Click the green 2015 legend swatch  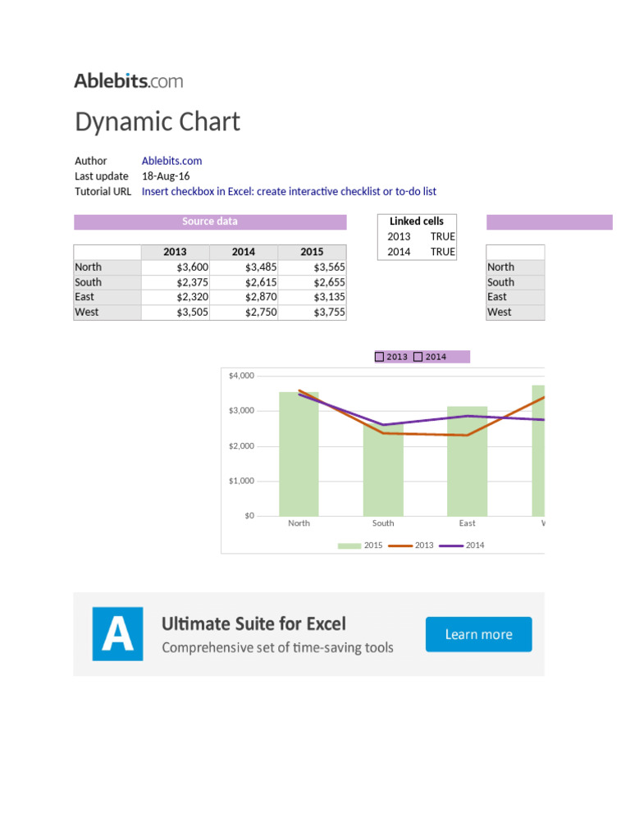[x=349, y=546]
